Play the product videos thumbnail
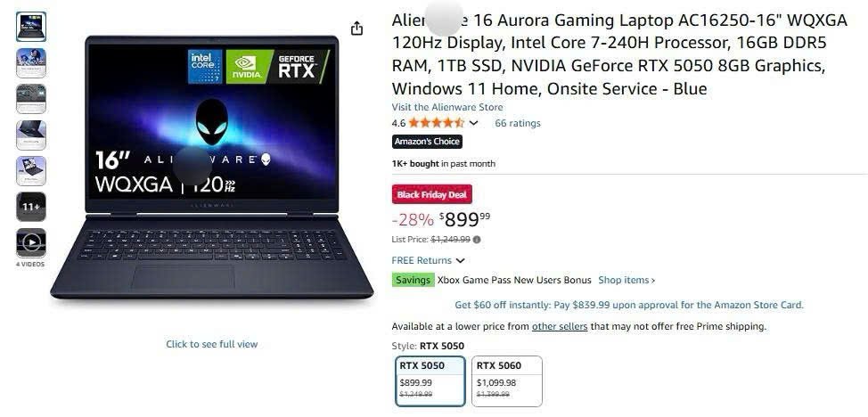This screenshot has height=417, width=868. [31, 242]
